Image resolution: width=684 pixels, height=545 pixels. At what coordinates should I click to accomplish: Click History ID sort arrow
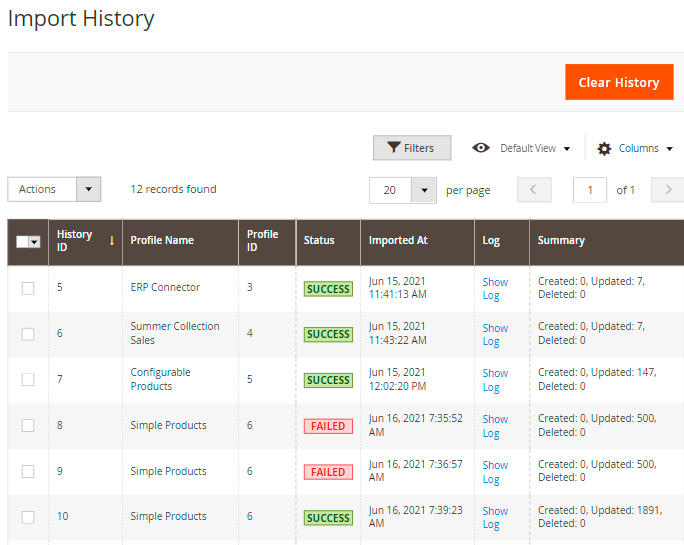(x=111, y=240)
